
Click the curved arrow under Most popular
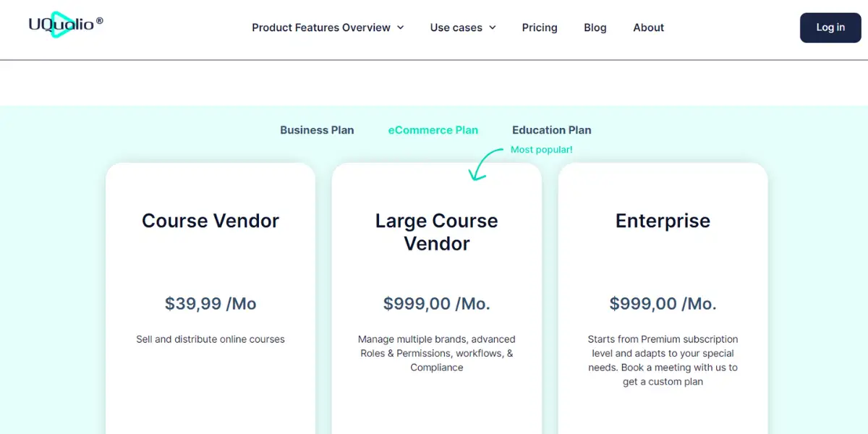point(482,164)
